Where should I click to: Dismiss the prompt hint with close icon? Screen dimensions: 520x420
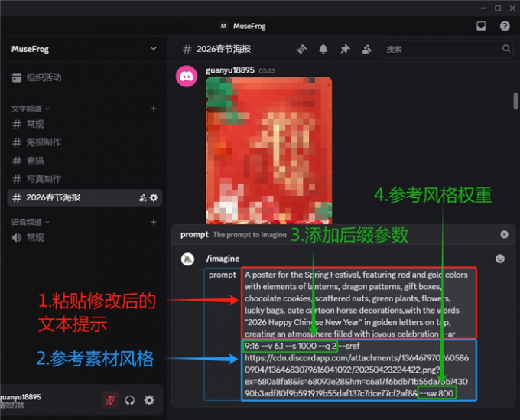pyautogui.click(x=504, y=235)
